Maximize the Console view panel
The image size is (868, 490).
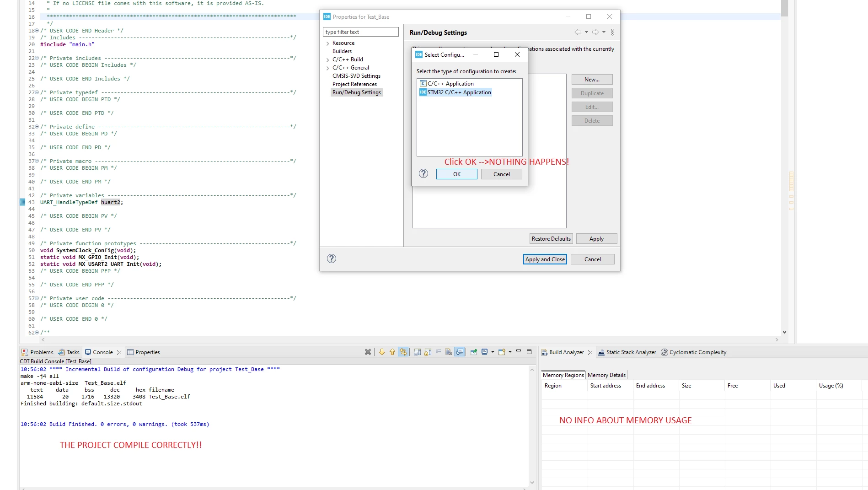coord(529,352)
